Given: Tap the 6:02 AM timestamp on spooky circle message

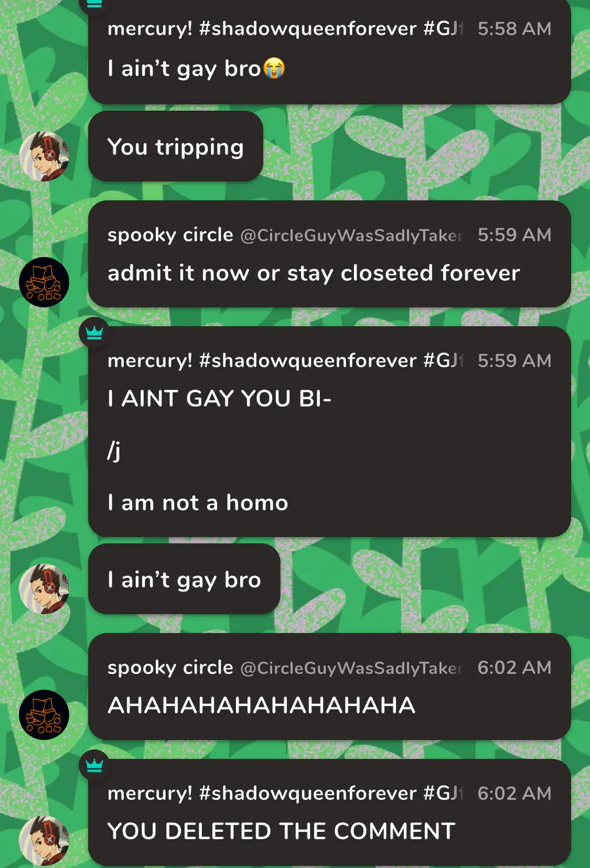Looking at the screenshot, I should point(515,667).
